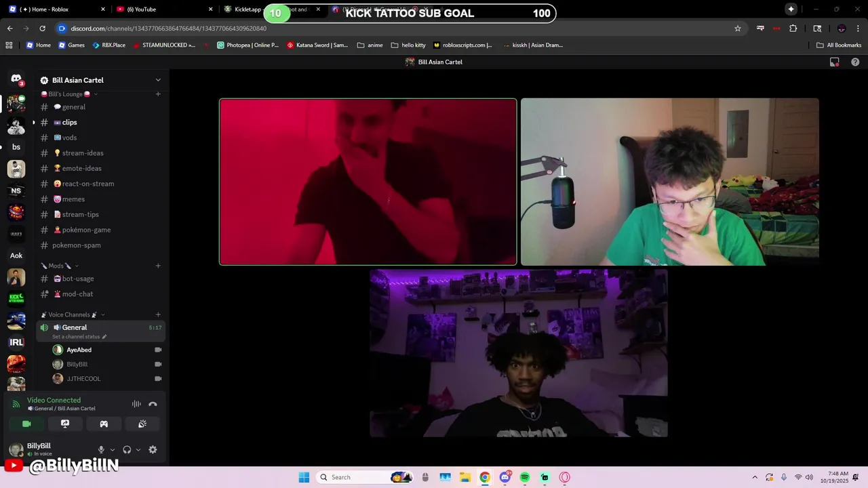This screenshot has width=868, height=488.
Task: Open the pokemon-spam channel
Action: (100, 245)
